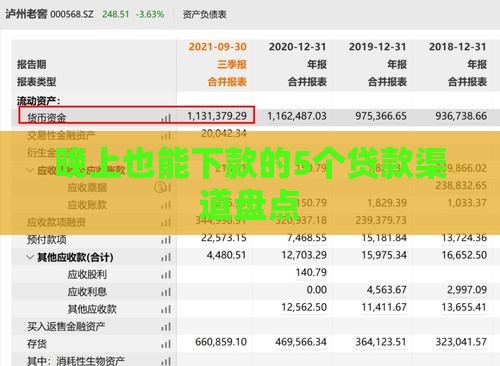500x366 pixels.
Task: Click cell value 15,181.84
Action: click(384, 238)
